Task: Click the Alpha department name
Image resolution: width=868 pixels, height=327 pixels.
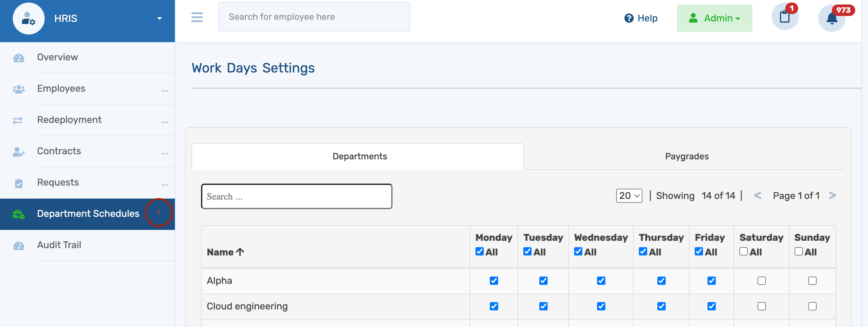Action: tap(219, 281)
